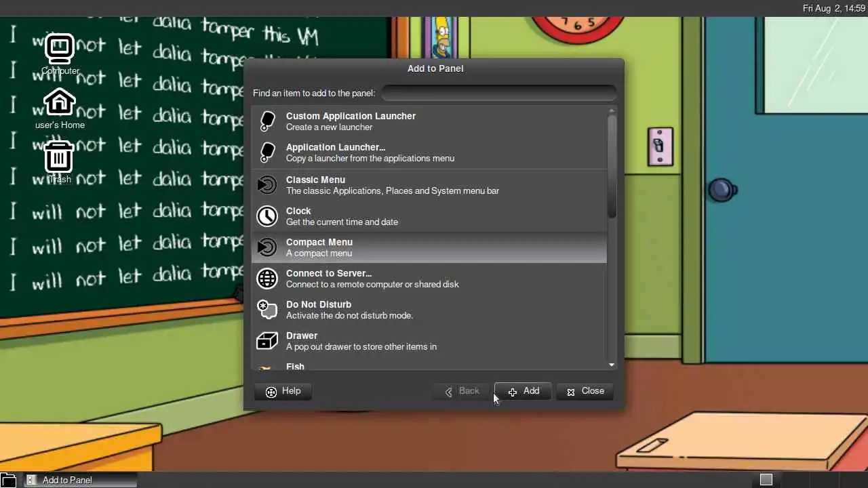Select 'Copy a launcher from the applications menu' text

tap(370, 158)
